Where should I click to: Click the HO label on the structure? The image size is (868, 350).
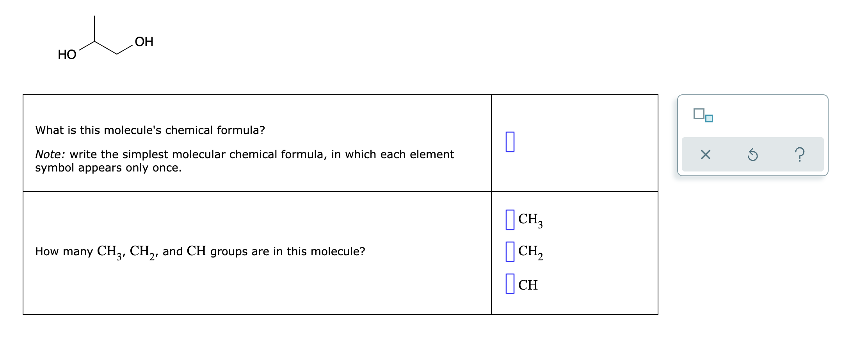[66, 55]
